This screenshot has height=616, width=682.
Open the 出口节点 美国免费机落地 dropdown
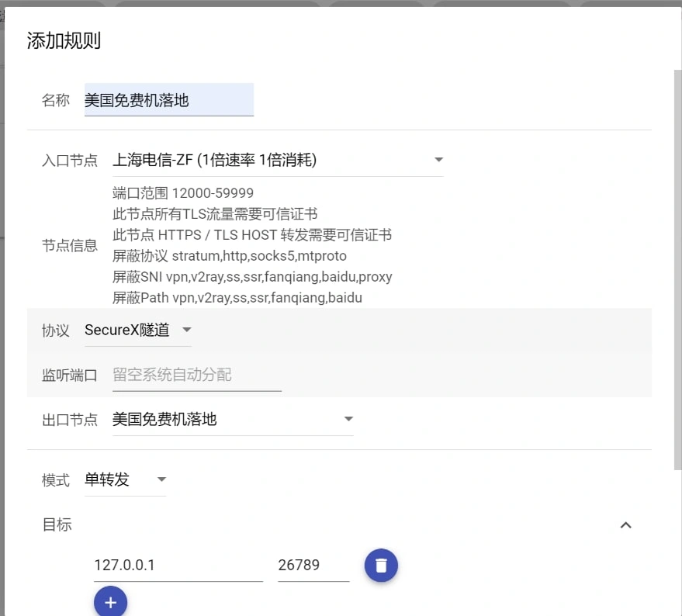[x=348, y=419]
